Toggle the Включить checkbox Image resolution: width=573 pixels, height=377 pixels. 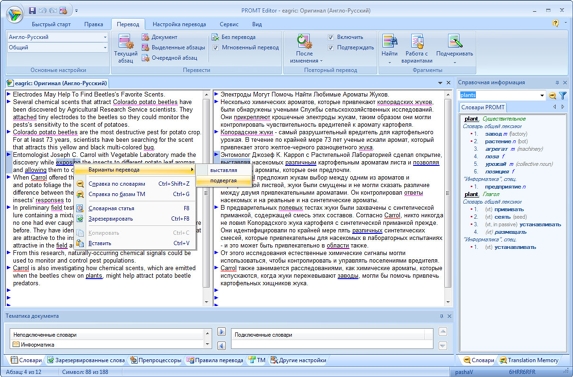(x=331, y=37)
